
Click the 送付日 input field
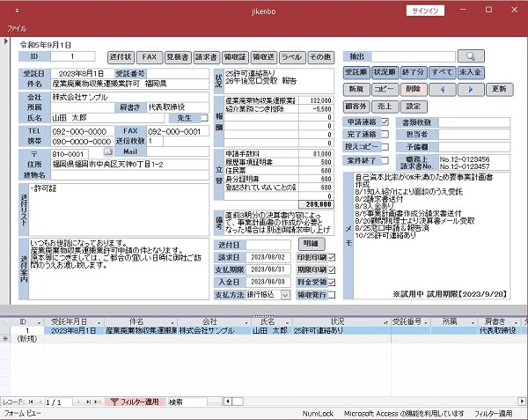268,245
